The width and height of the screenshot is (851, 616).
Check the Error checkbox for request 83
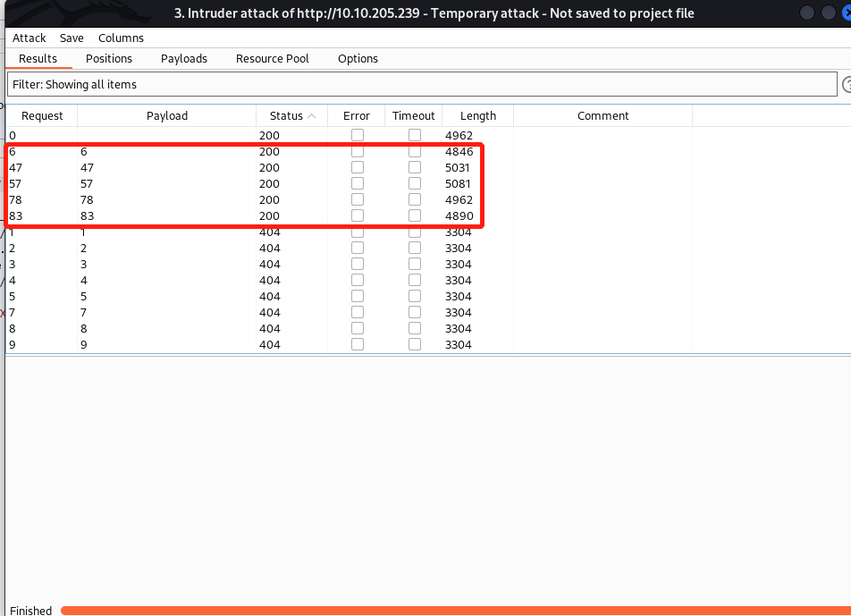[357, 216]
